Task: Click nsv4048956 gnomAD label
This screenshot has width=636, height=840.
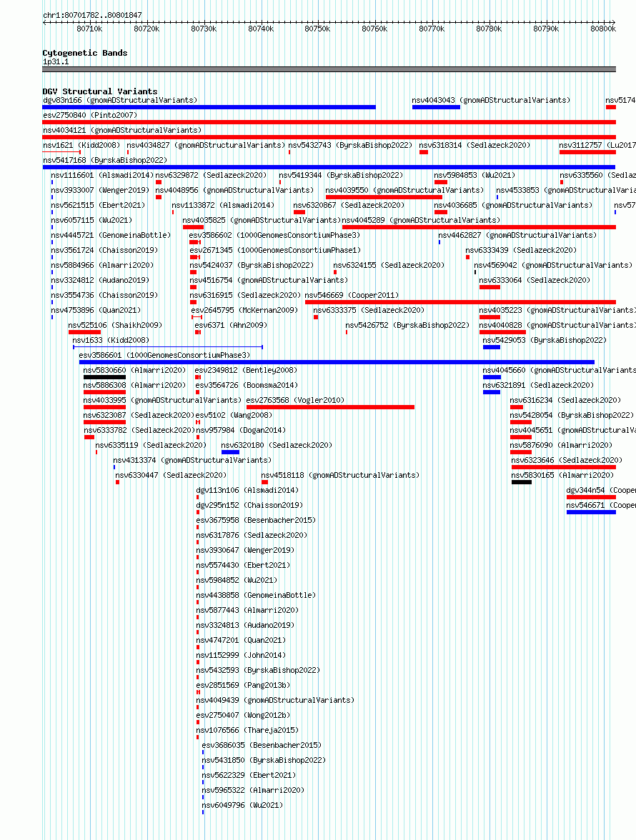Action: point(234,190)
